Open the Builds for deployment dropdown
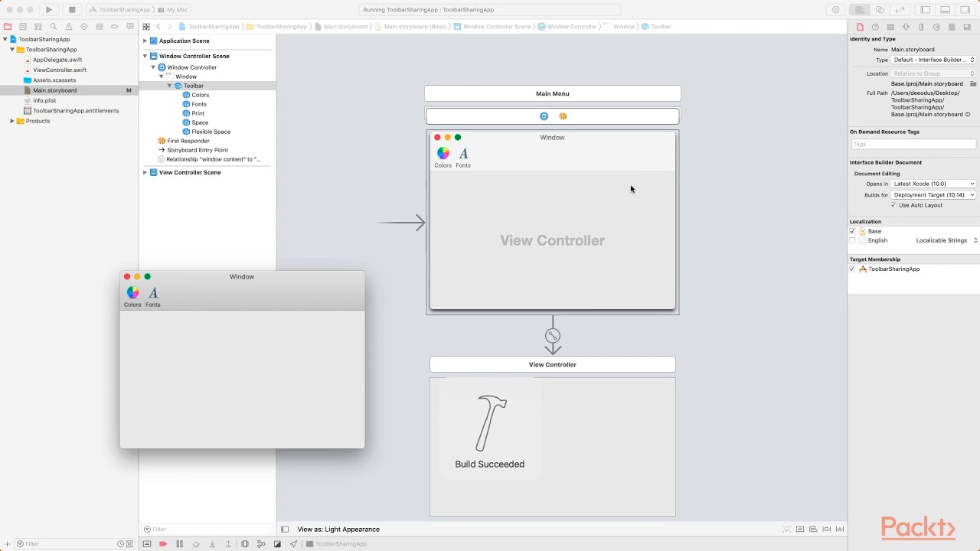The image size is (980, 551). [x=933, y=195]
